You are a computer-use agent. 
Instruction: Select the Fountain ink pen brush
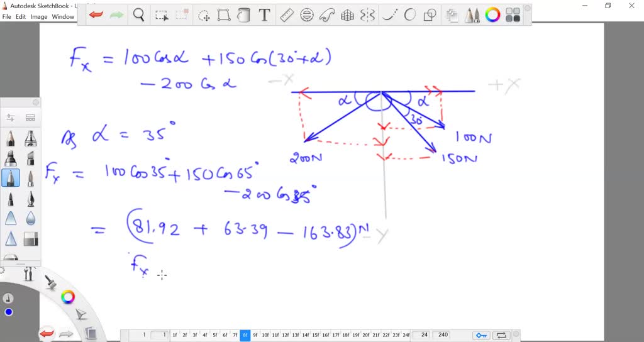tap(31, 199)
